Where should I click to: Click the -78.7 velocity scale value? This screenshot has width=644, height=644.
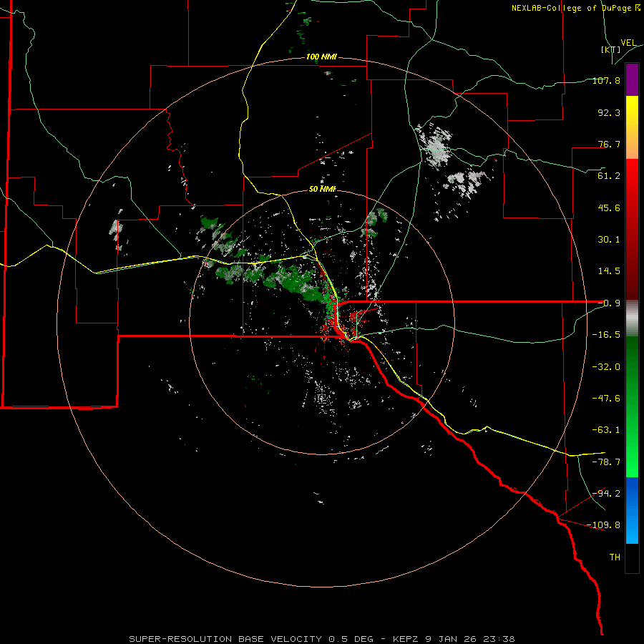(x=606, y=462)
